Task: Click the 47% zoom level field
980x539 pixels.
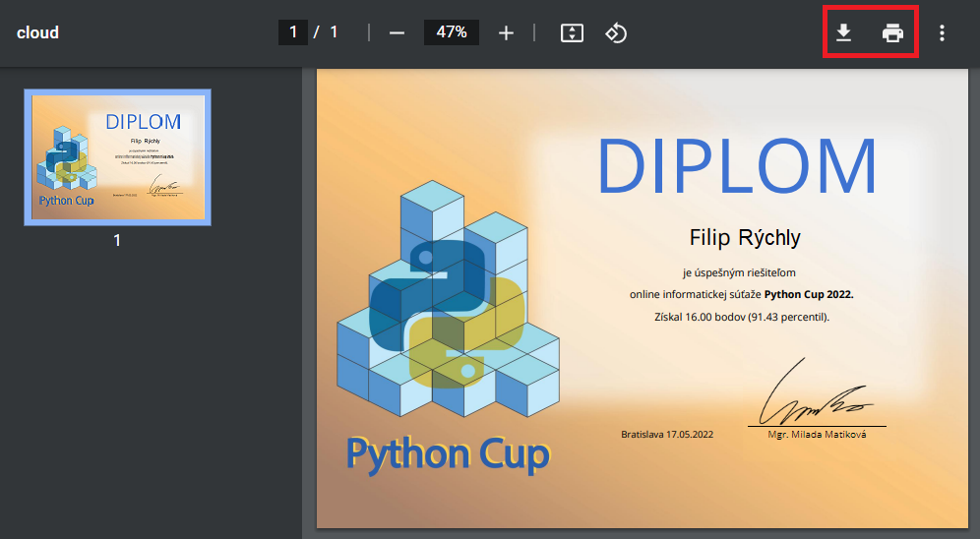Action: (452, 31)
